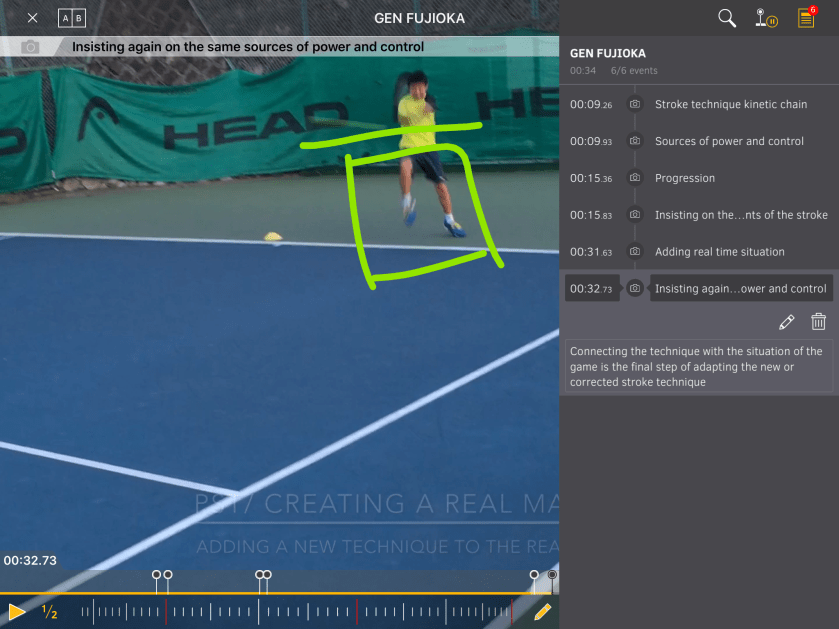Open the Adding real time situation event

pyautogui.click(x=719, y=252)
